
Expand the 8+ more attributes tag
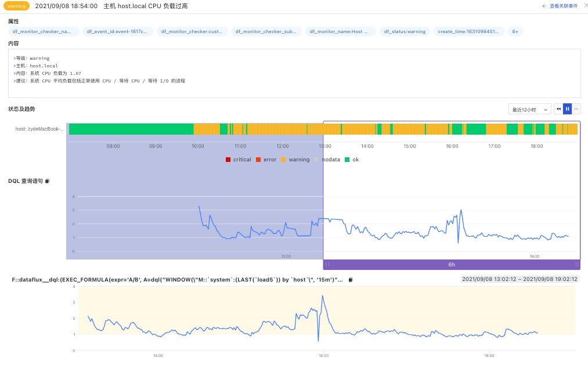click(x=515, y=31)
